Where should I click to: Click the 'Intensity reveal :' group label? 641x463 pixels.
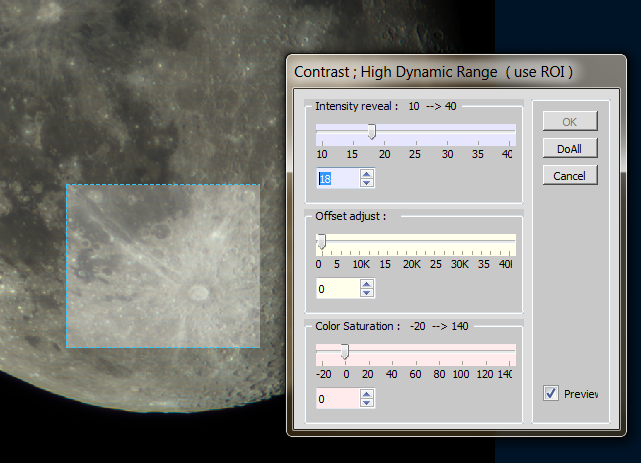(356, 106)
